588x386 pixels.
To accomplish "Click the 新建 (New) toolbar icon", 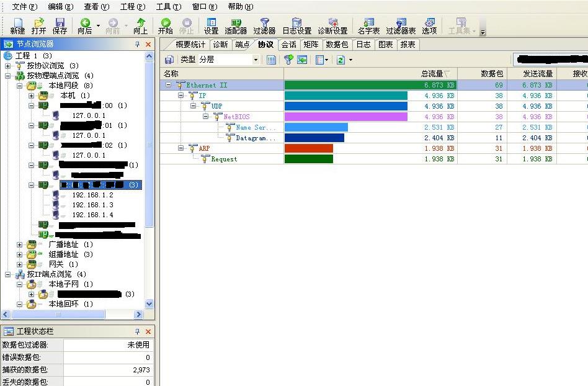I will point(17,25).
